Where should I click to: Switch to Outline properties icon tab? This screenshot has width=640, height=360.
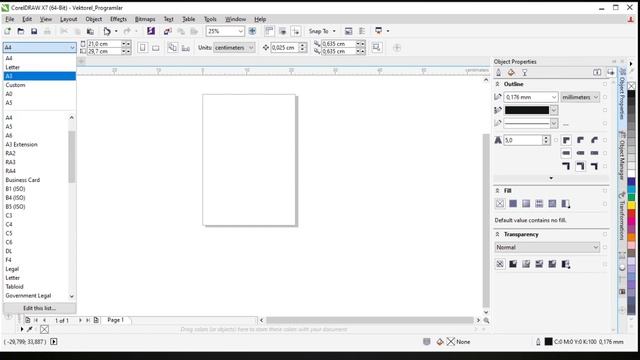[498, 73]
